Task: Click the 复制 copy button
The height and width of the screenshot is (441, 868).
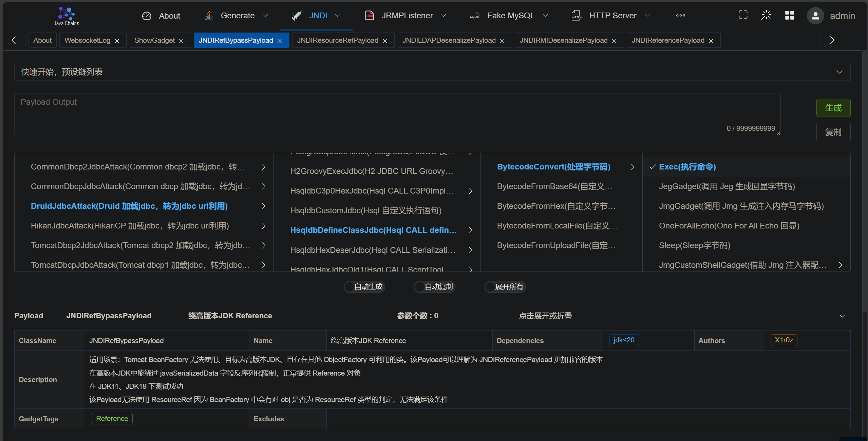Action: point(833,132)
